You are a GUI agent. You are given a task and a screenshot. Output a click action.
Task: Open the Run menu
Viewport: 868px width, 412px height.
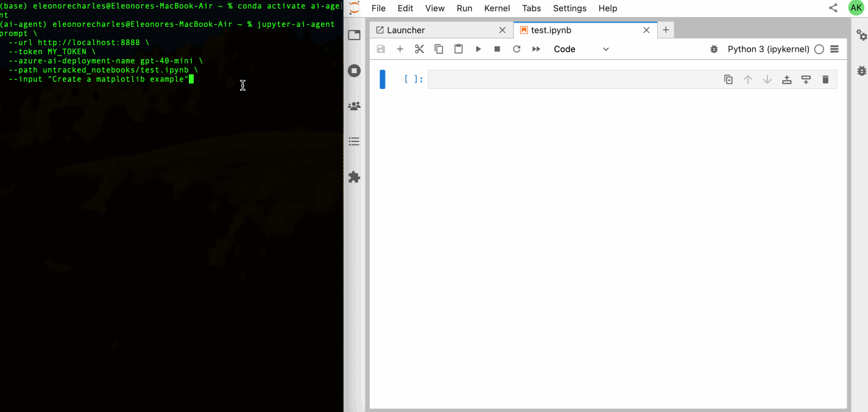click(x=464, y=9)
